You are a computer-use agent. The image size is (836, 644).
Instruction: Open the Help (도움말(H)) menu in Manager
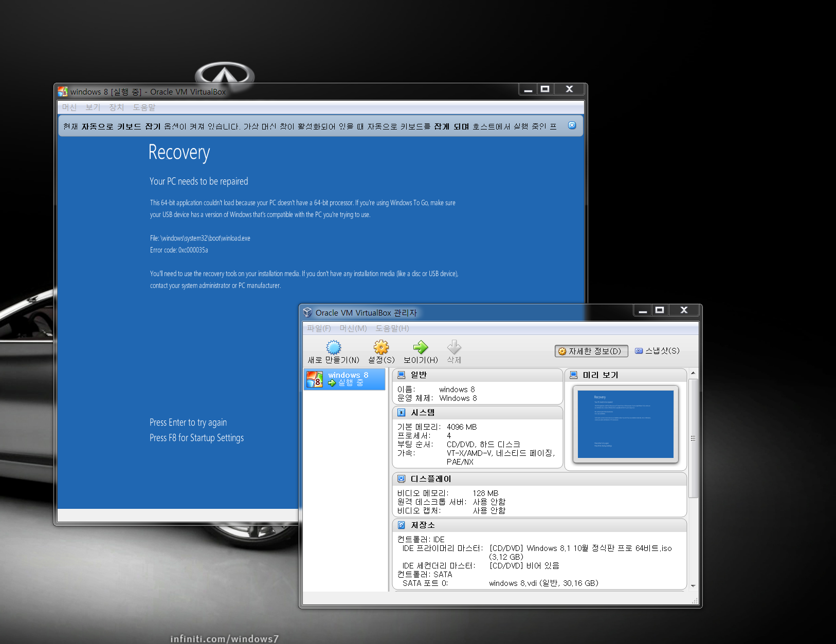[x=392, y=328]
